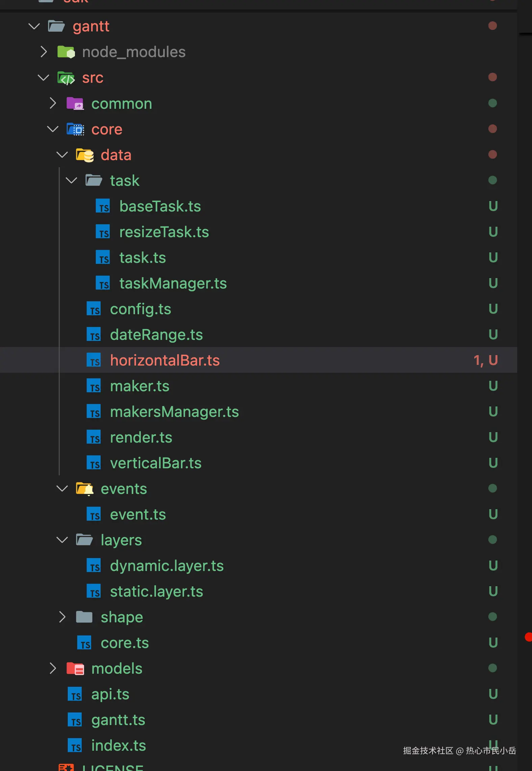Click the data folder database icon
532x771 pixels.
84,155
